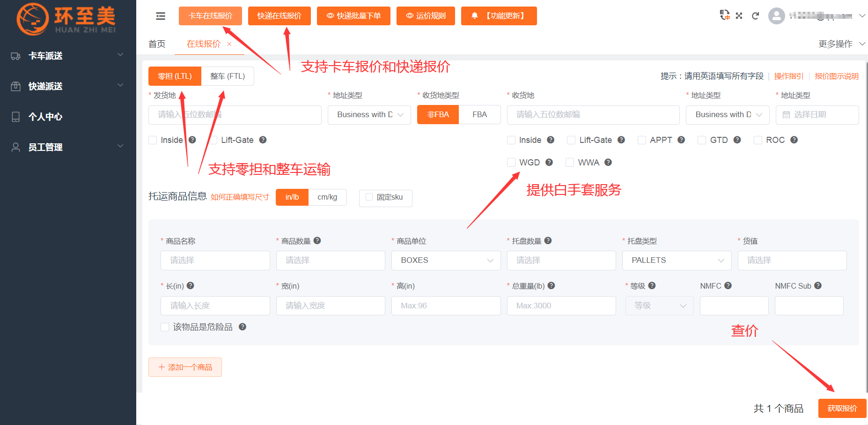Check the WGD white glove option

click(x=511, y=162)
